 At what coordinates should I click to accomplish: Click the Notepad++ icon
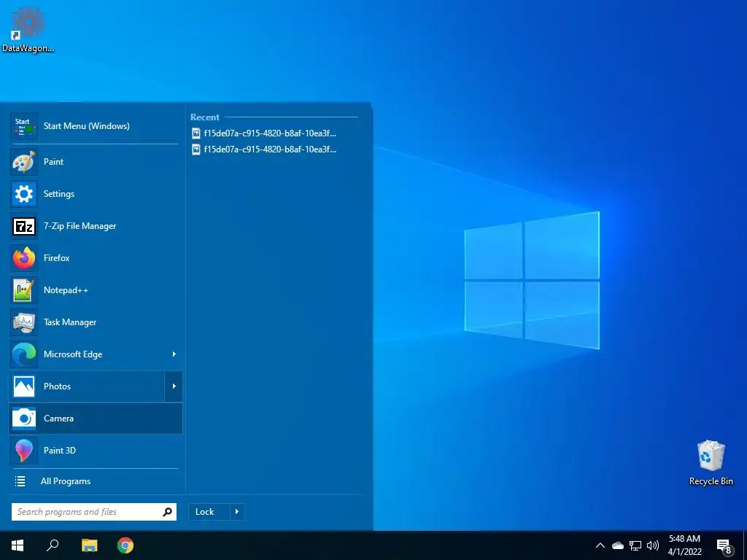[x=24, y=290]
